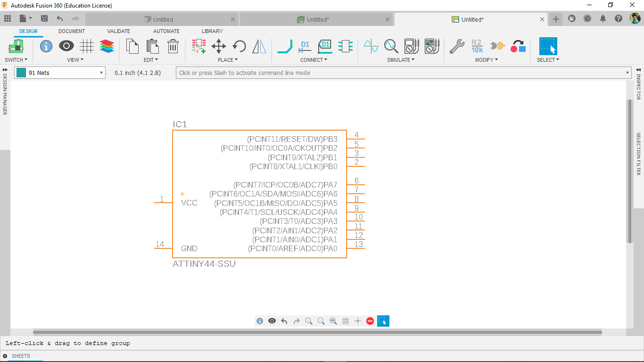The width and height of the screenshot is (644, 362).
Task: Add a new design tab with plus
Action: 556,19
